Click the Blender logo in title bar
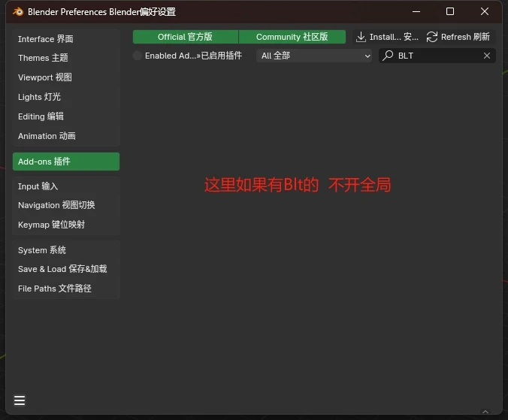 (18, 12)
